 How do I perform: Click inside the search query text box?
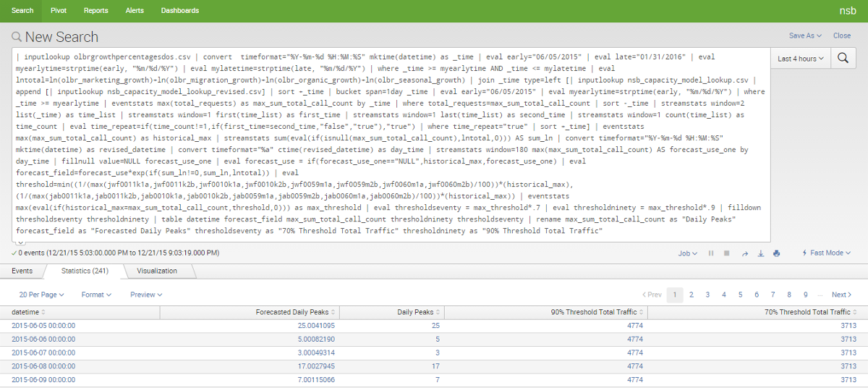pyautogui.click(x=391, y=143)
